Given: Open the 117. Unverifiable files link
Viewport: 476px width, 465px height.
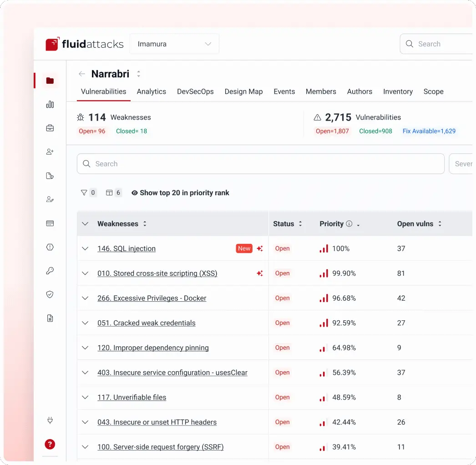Looking at the screenshot, I should tap(132, 397).
